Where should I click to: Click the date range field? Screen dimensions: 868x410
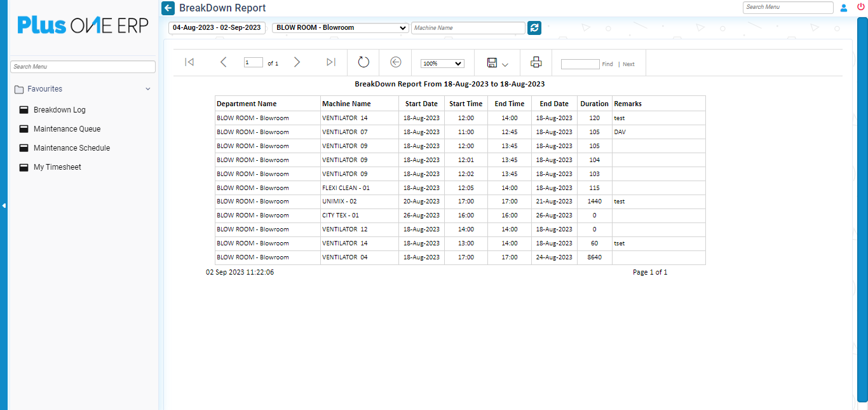pos(217,28)
